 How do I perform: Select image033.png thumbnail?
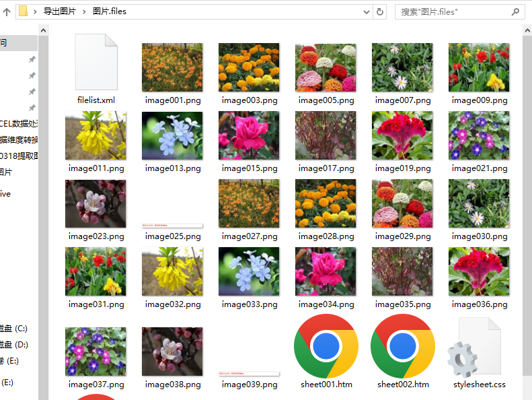[249, 271]
